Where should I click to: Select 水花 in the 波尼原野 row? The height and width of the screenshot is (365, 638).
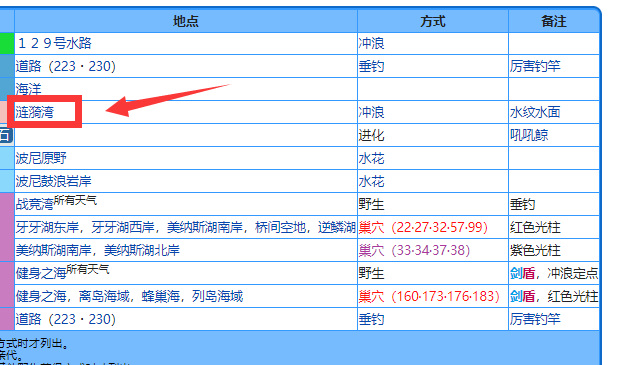click(x=371, y=158)
